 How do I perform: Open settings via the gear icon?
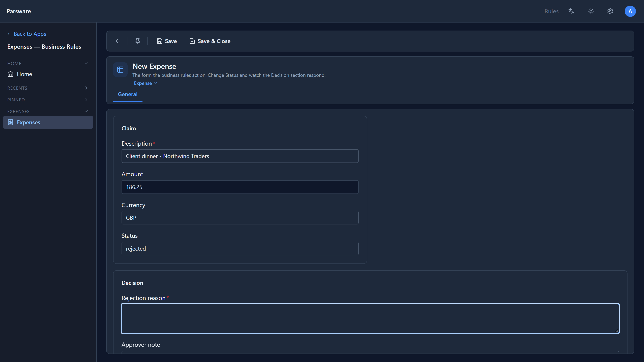click(x=610, y=11)
